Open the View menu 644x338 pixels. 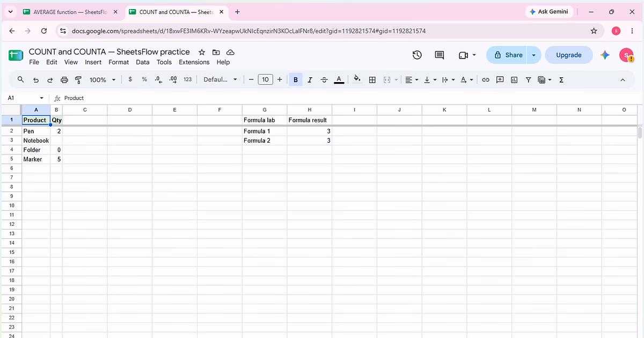[x=71, y=62]
